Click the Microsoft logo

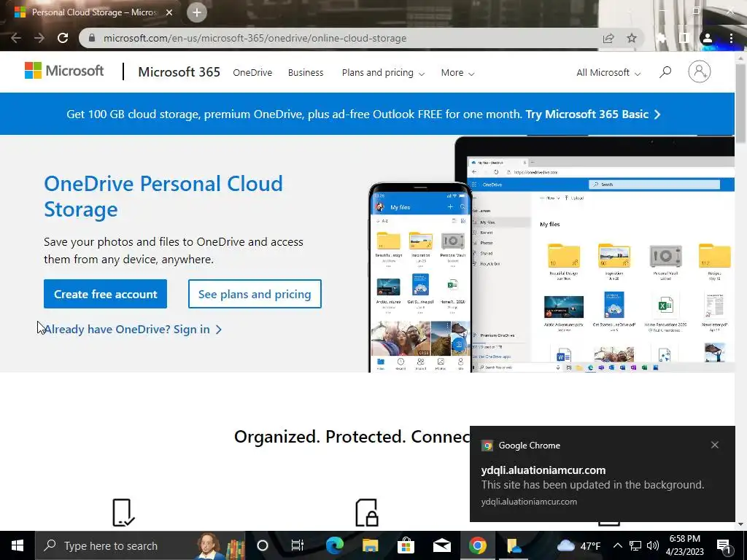64,71
